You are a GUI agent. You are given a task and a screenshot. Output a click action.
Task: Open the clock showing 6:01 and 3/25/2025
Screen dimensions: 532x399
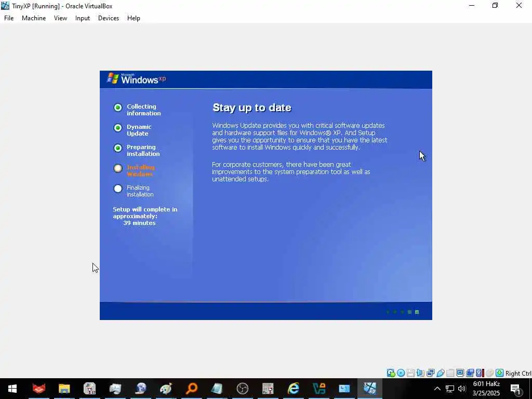(486, 389)
